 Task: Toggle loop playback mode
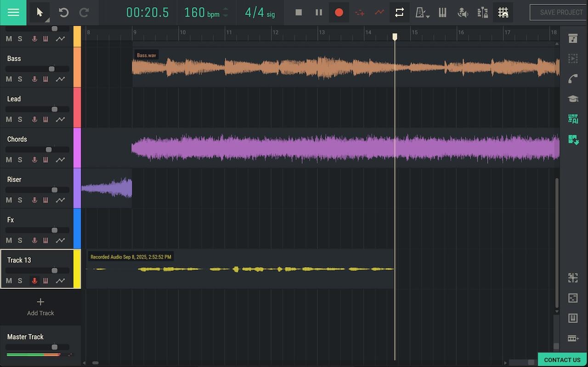399,12
